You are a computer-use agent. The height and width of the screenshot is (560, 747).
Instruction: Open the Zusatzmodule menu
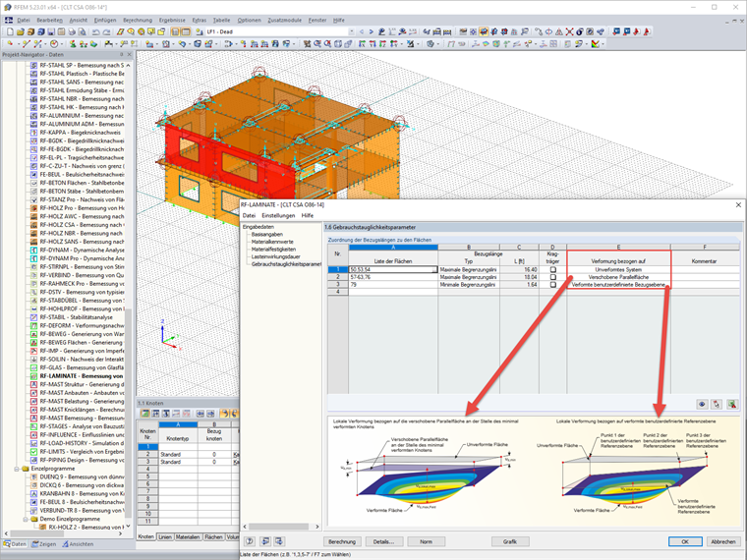point(284,20)
